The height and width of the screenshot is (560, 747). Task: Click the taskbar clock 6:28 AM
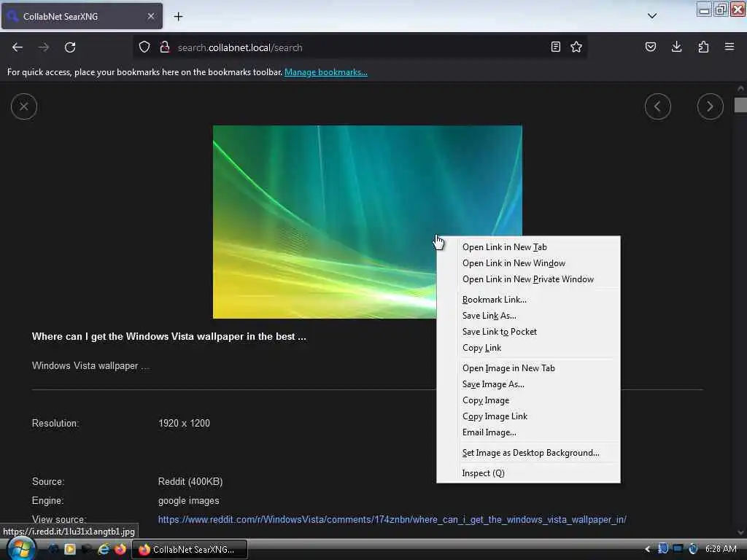click(721, 549)
